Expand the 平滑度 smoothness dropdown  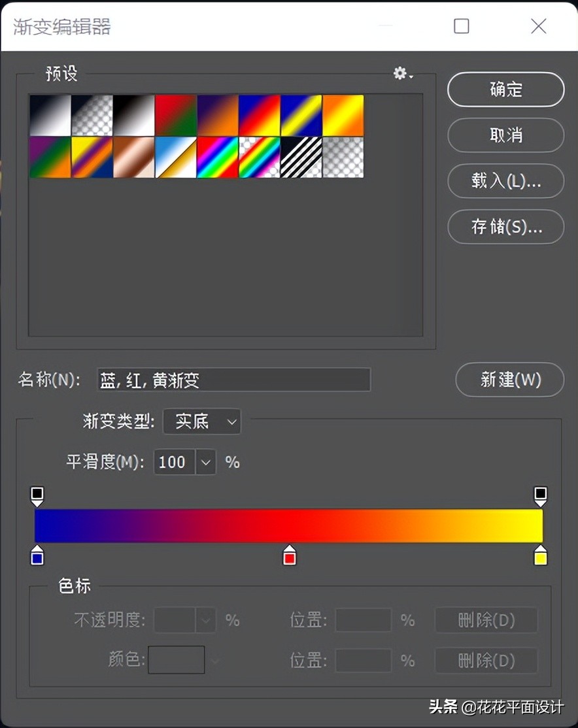[x=206, y=462]
